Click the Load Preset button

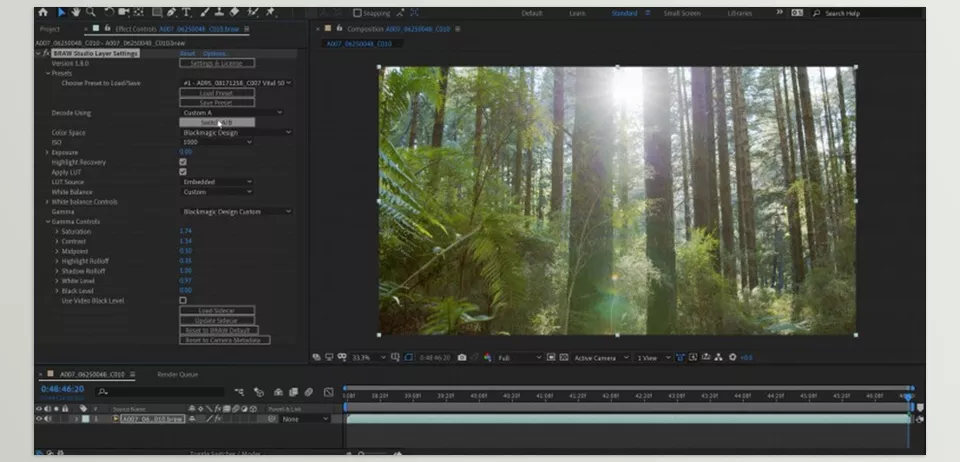click(217, 93)
